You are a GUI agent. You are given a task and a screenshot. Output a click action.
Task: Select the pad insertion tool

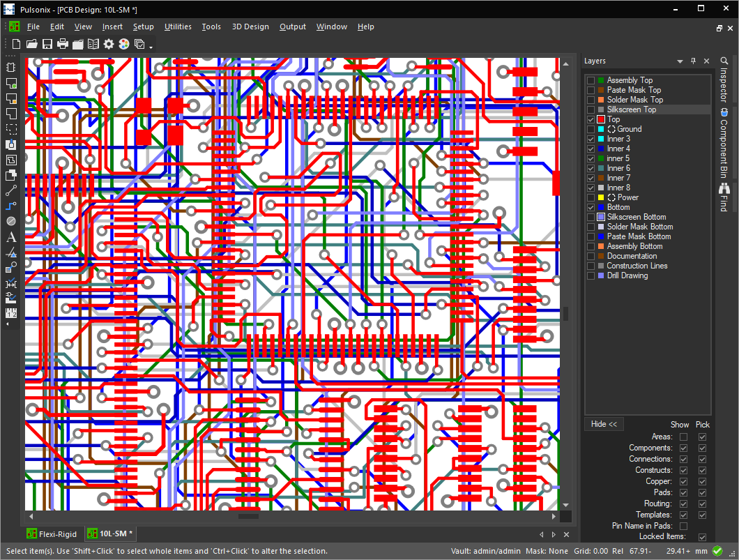pyautogui.click(x=11, y=145)
